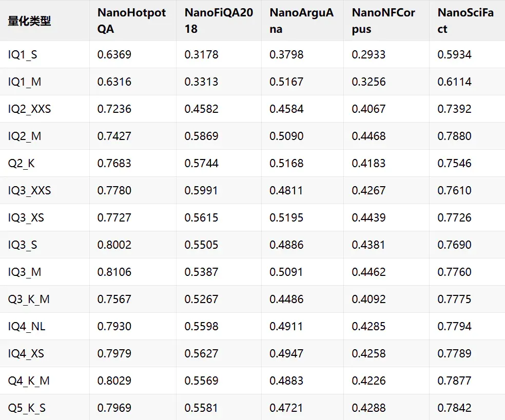This screenshot has width=505, height=420.
Task: Click the Q3_K_M row label
Action: [29, 299]
